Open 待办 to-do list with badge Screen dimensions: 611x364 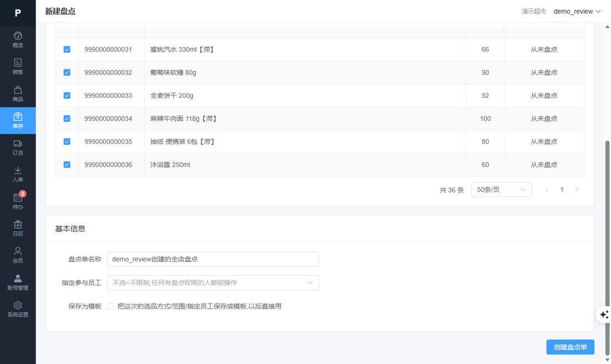(x=18, y=201)
